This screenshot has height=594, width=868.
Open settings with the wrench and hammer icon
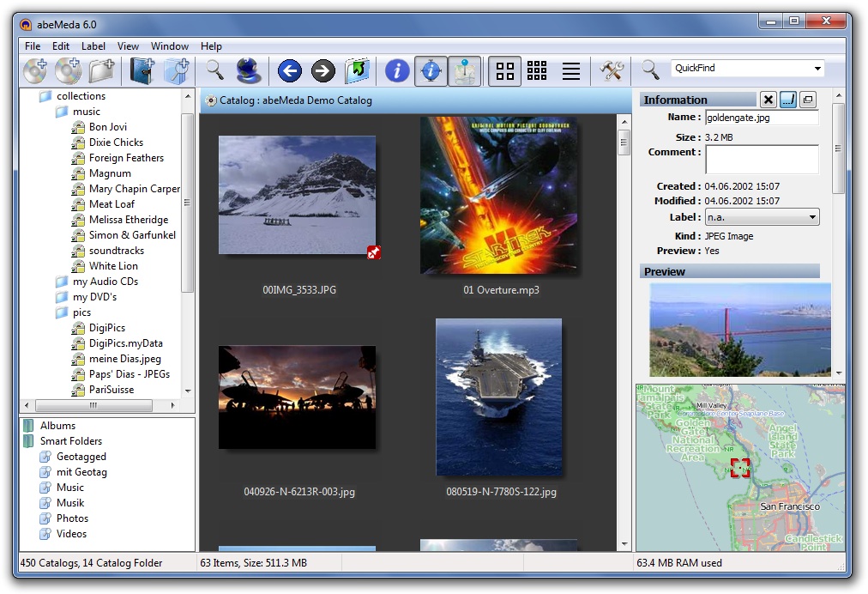(x=612, y=71)
